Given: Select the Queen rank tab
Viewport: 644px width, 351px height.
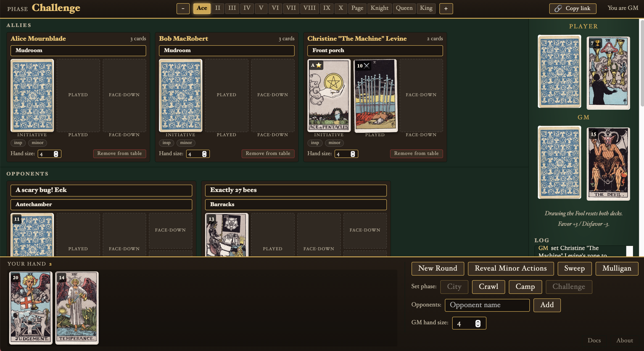Looking at the screenshot, I should coord(404,8).
